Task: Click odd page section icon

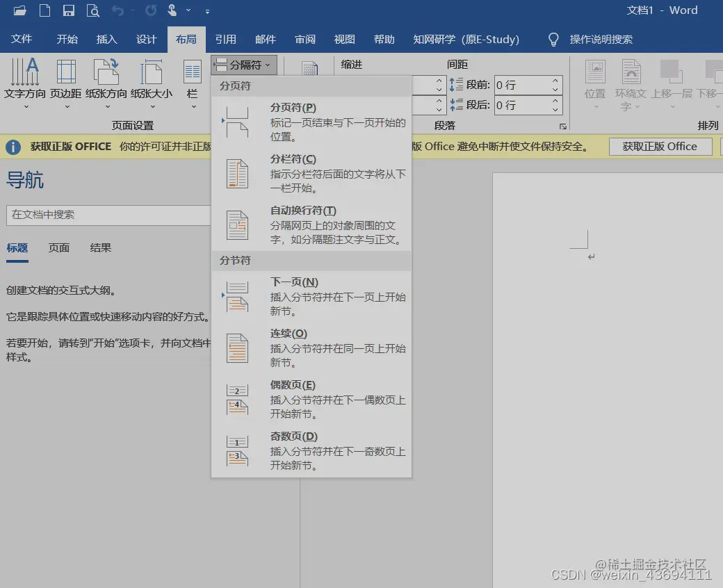Action: click(x=238, y=450)
